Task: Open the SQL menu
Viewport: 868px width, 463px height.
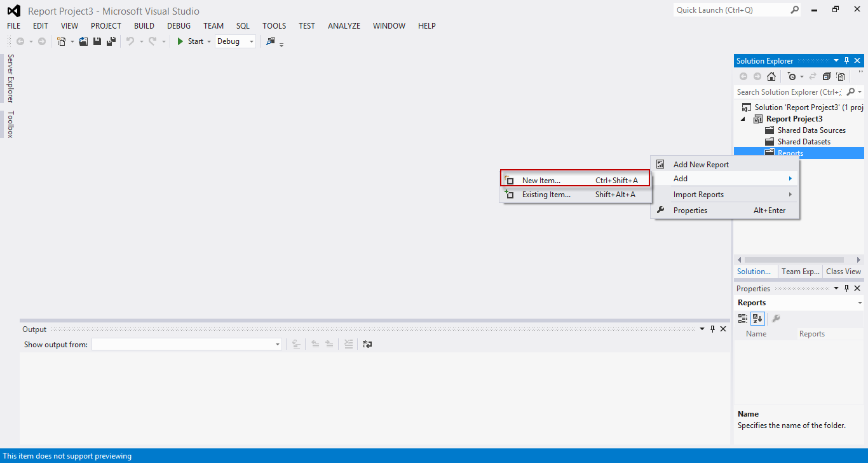Action: pyautogui.click(x=243, y=25)
